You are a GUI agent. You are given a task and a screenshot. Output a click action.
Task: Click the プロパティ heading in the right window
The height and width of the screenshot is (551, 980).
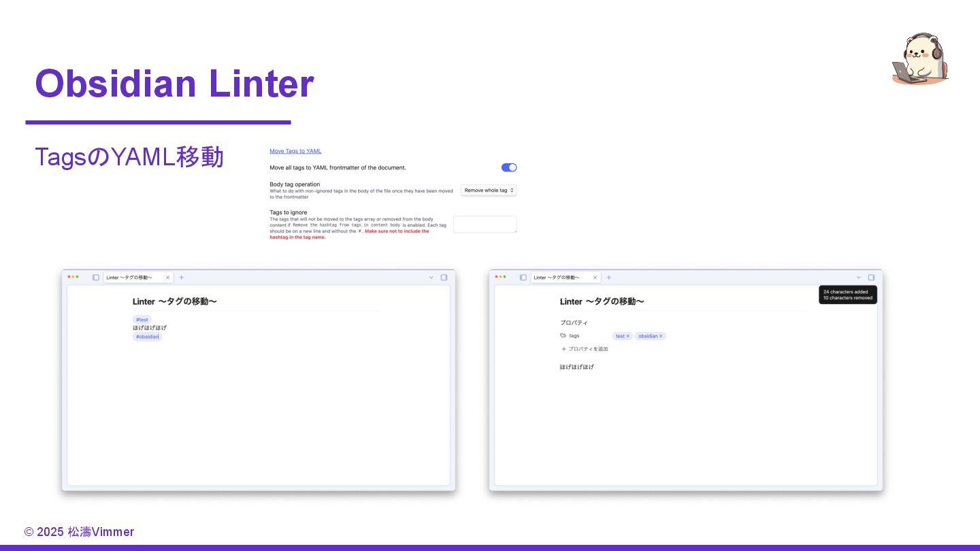(x=574, y=322)
